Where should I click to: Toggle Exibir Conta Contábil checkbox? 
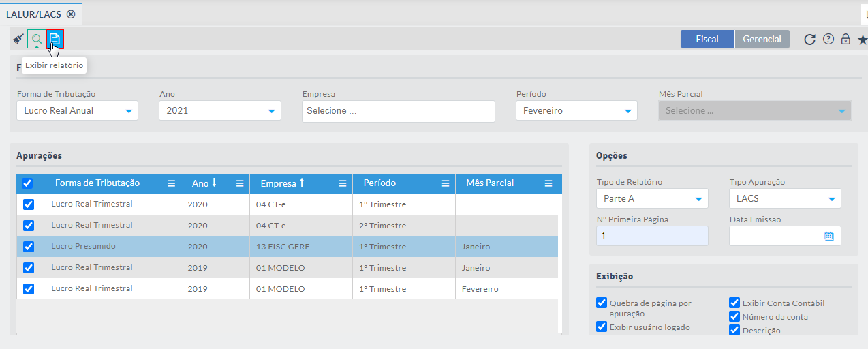(734, 303)
